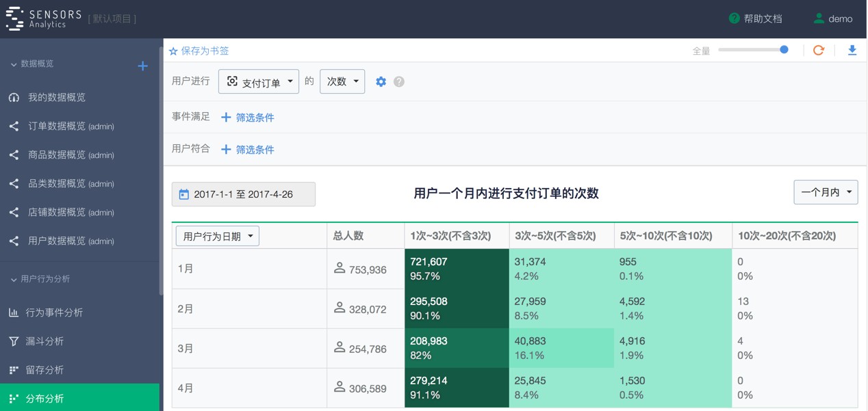The image size is (868, 411).
Task: Click the gray help question icon
Action: pyautogui.click(x=399, y=81)
